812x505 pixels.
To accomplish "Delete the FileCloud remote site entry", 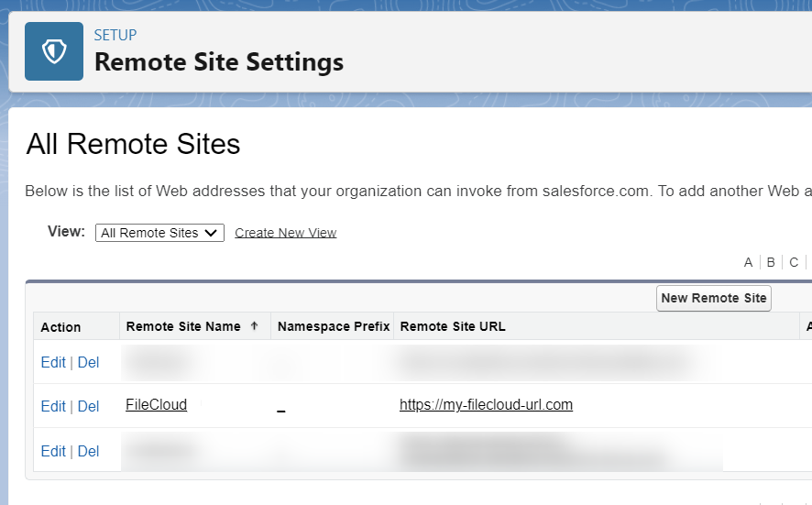I will point(88,406).
